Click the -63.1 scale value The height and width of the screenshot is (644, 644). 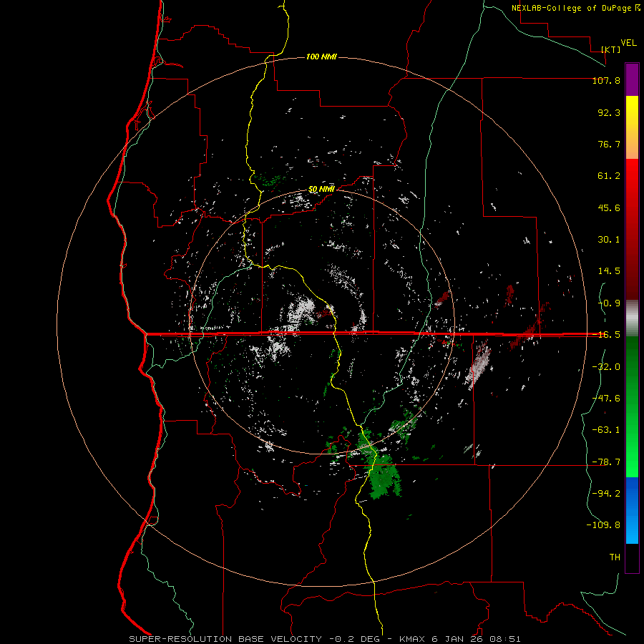tap(606, 429)
